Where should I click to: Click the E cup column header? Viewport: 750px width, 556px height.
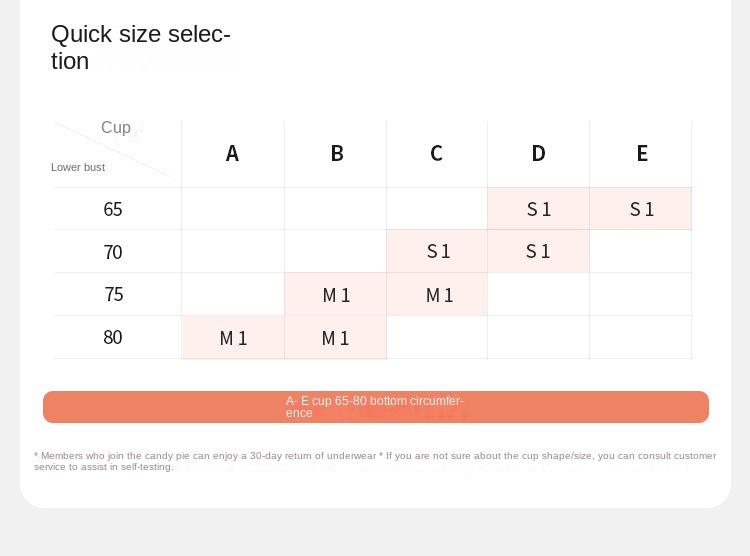click(x=642, y=154)
